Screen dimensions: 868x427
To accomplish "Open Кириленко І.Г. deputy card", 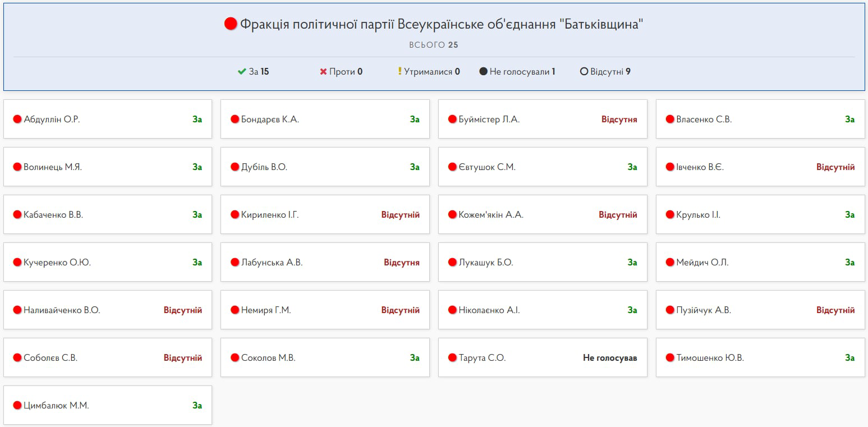I will [x=325, y=214].
